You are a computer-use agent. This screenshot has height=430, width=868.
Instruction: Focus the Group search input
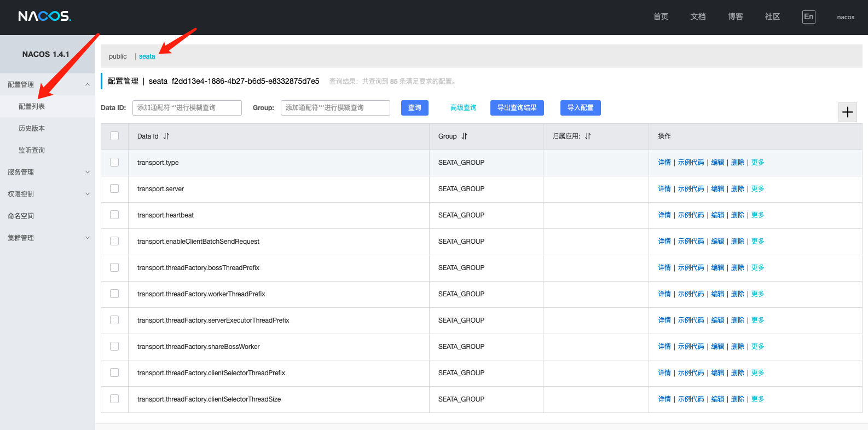pos(335,108)
